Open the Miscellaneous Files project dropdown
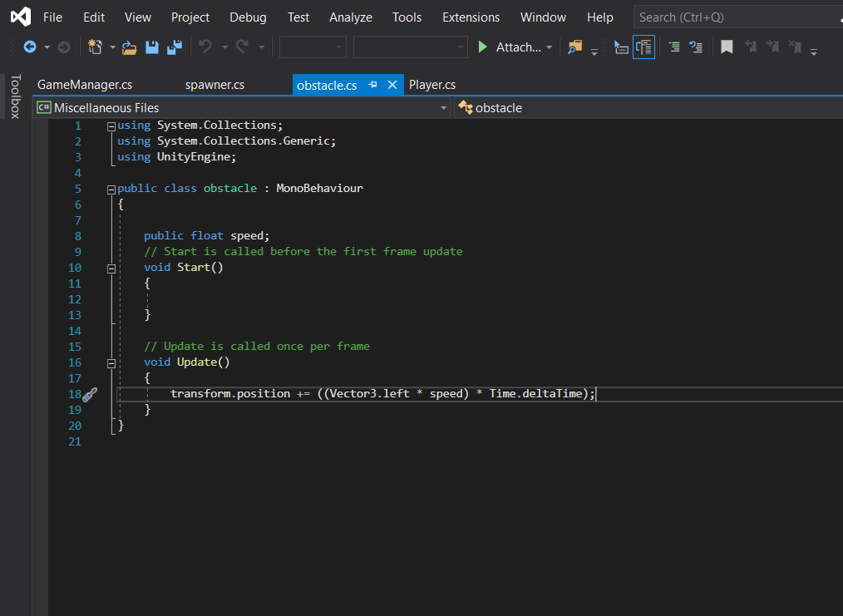This screenshot has width=843, height=616. [443, 108]
